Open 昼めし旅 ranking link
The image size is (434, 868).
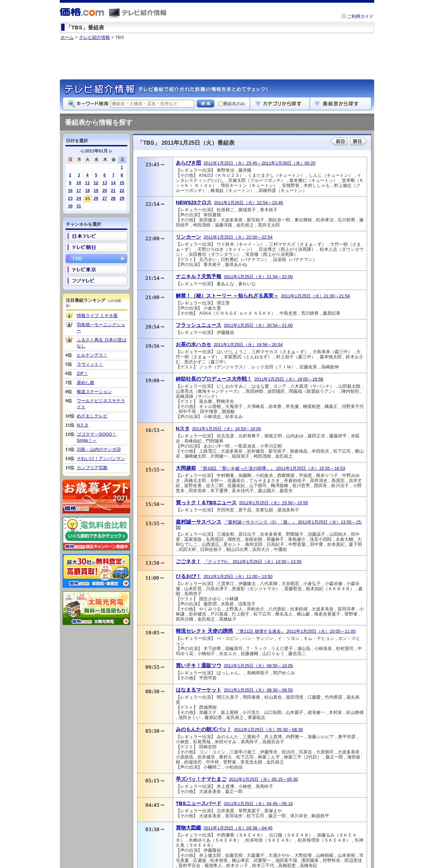click(x=86, y=383)
